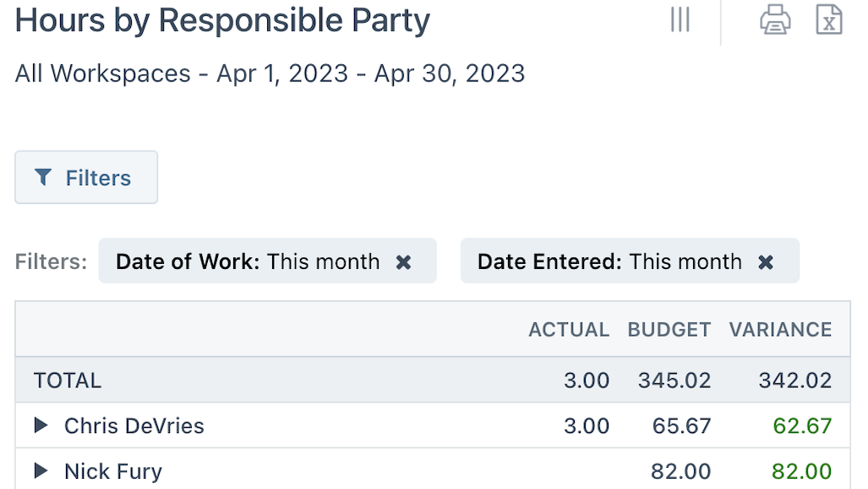The image size is (868, 489).
Task: Expand the Nick Fury row
Action: coord(41,471)
